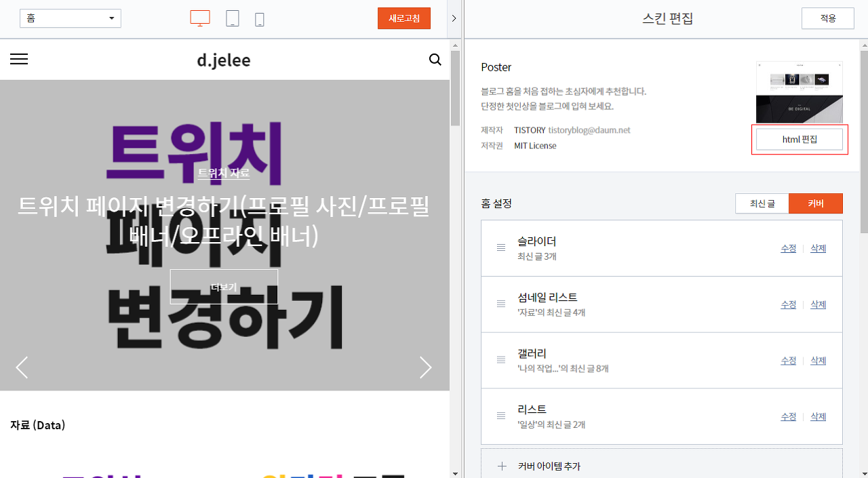Open search in the blog preview
The image size is (868, 478).
(435, 60)
